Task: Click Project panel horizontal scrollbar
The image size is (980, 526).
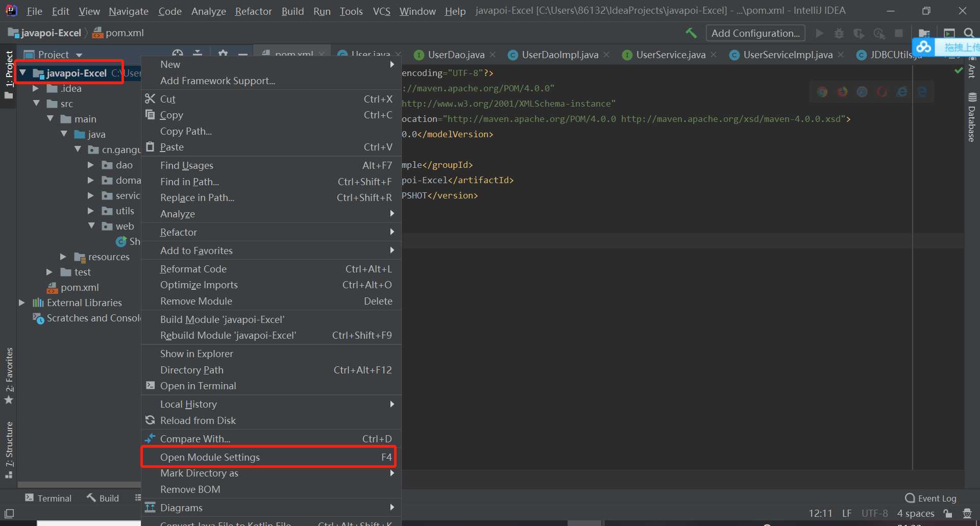Action: coord(80,485)
